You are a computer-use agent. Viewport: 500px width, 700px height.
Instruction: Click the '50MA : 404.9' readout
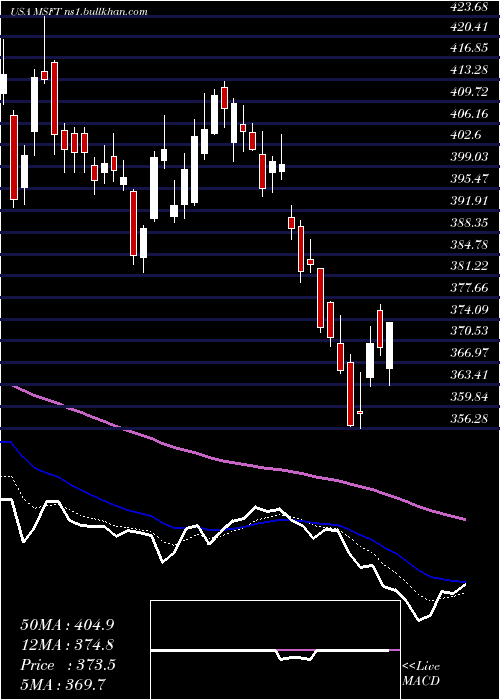67,625
